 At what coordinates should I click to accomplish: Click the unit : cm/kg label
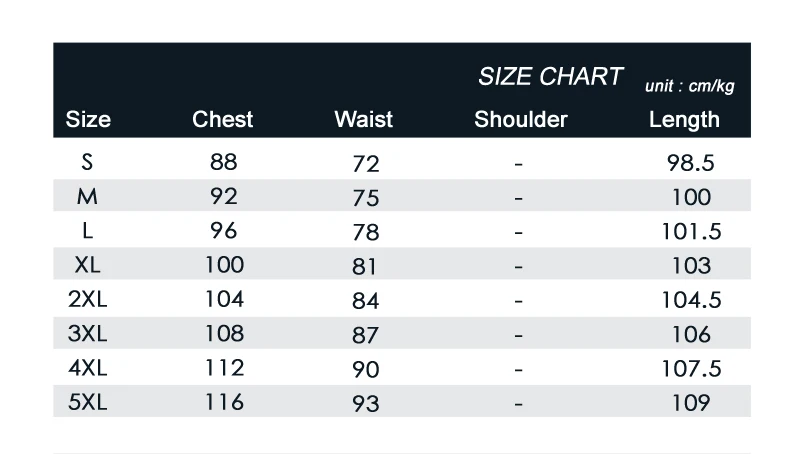(x=689, y=86)
